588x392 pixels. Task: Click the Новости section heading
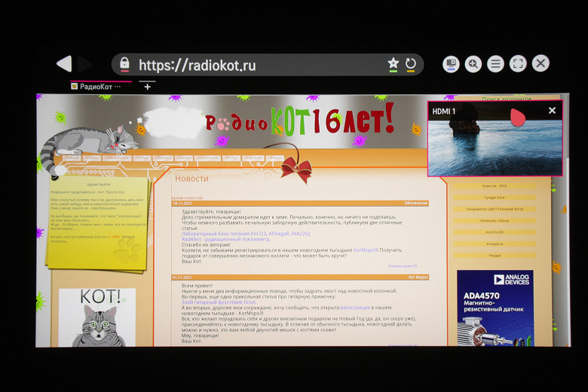191,179
